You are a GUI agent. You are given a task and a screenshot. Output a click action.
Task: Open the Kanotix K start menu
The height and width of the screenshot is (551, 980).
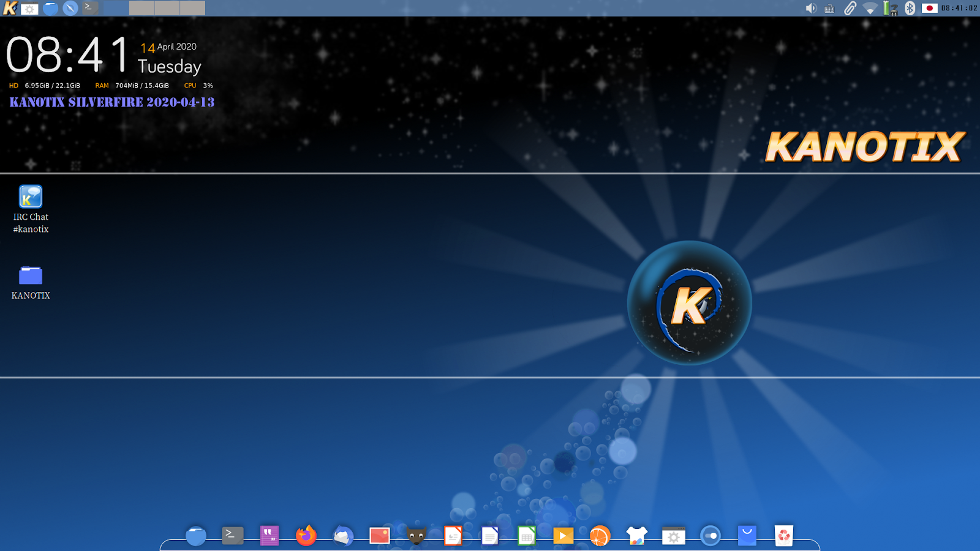coord(10,8)
